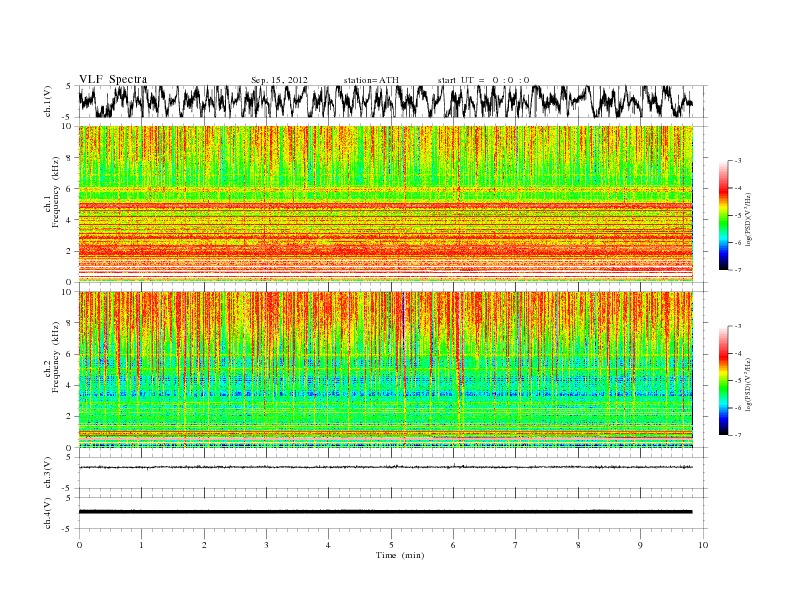Viewport: 792px width, 612px height.
Task: Click the 'VLF Spectra' plot title
Action: (113, 79)
